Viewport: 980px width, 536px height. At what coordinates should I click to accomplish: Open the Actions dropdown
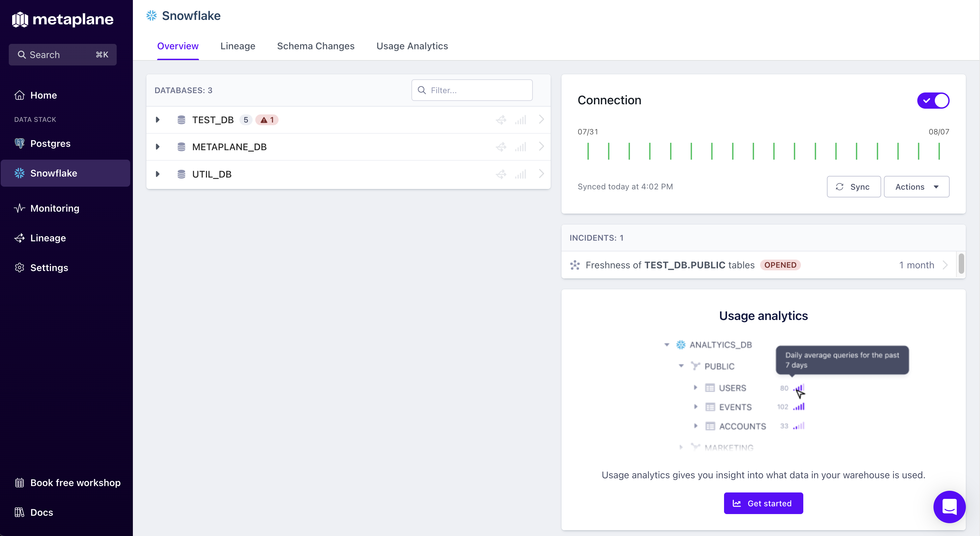click(916, 187)
